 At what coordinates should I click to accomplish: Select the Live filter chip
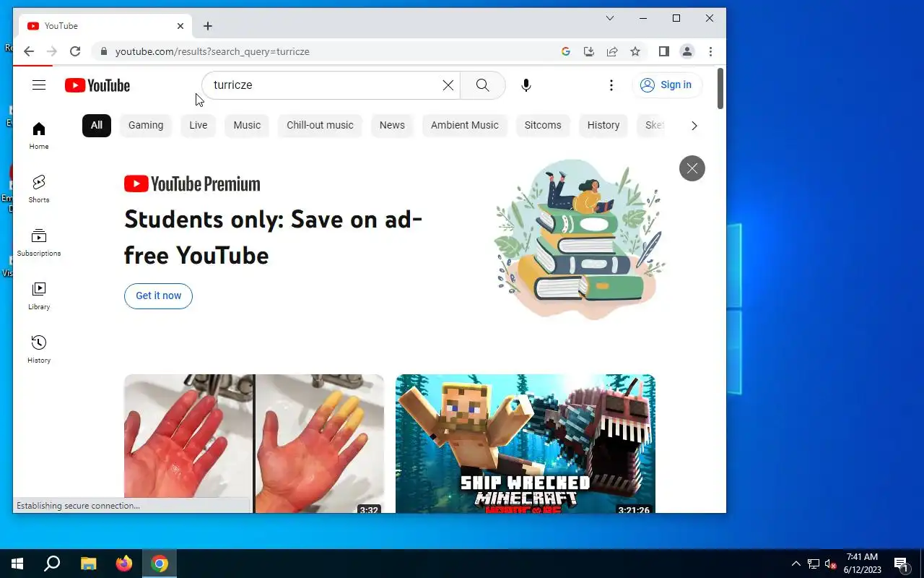[x=199, y=125]
